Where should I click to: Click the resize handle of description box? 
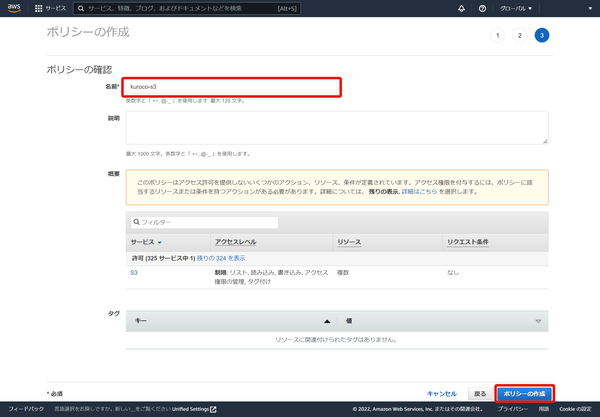coord(545,141)
